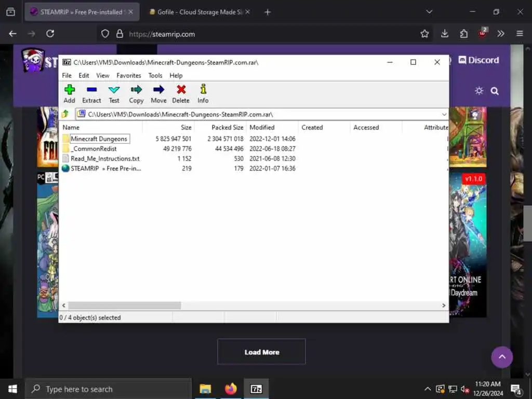The height and width of the screenshot is (399, 532).
Task: Open a new Firefox tab
Action: click(268, 12)
